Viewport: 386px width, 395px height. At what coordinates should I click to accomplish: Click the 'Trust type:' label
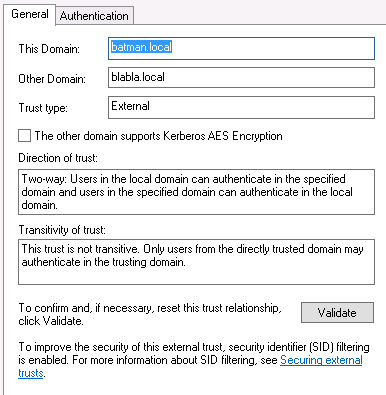coord(43,108)
